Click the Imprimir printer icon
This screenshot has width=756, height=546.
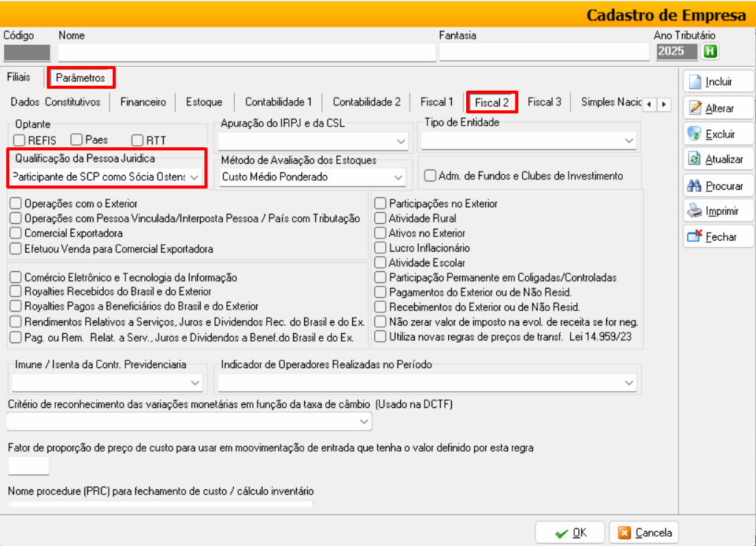pyautogui.click(x=694, y=211)
